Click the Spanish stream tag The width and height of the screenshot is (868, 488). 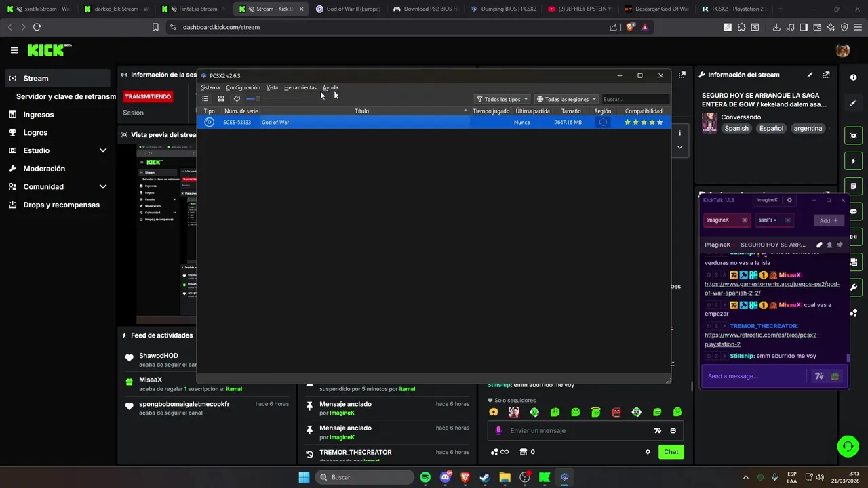(x=736, y=128)
